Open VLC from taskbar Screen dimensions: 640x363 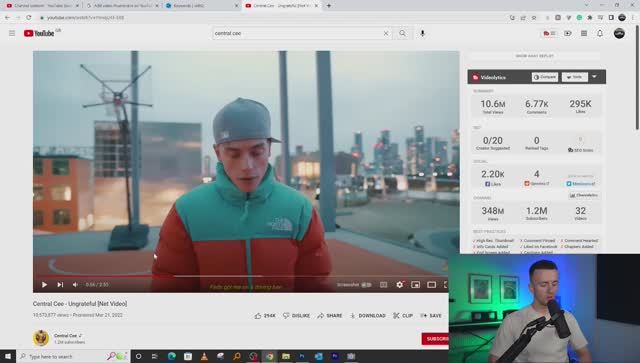point(204,356)
